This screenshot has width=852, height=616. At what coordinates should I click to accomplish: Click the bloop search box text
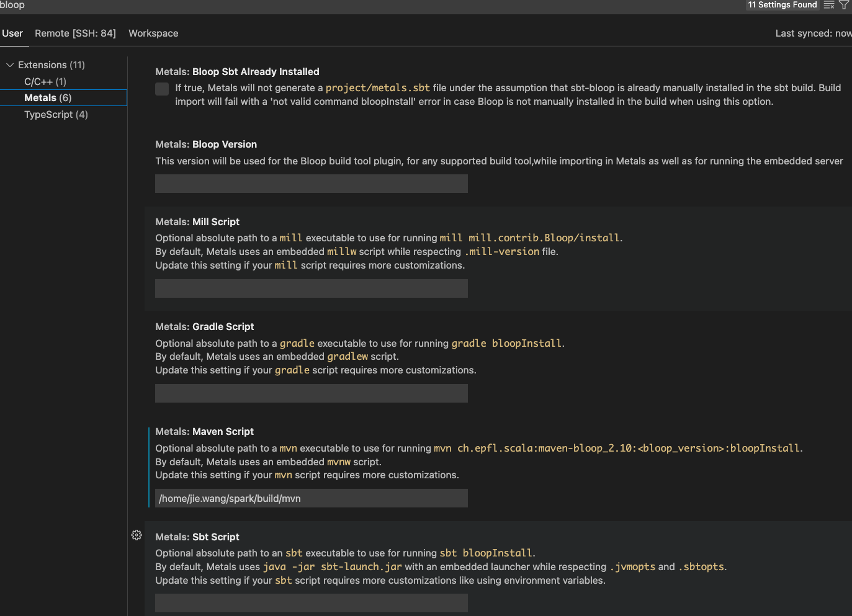(12, 5)
